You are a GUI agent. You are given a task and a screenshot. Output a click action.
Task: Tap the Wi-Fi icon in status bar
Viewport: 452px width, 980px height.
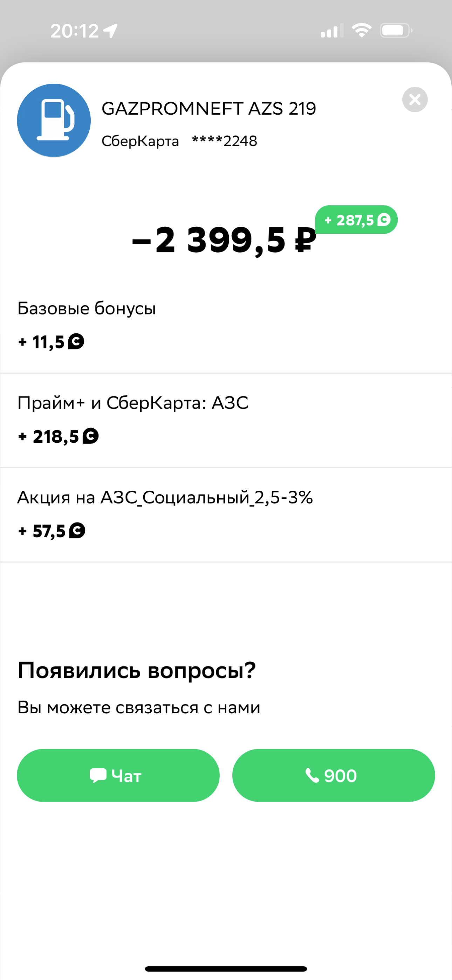[362, 30]
